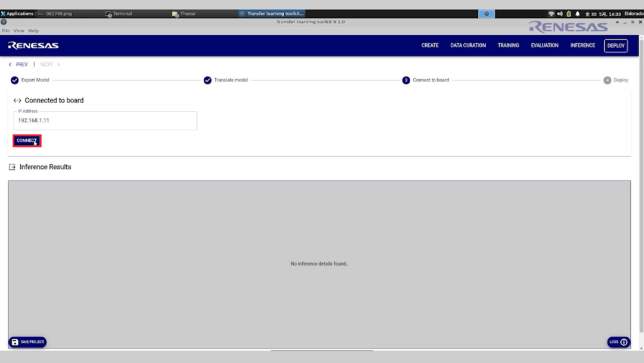Click the Renesas logo in navbar

click(33, 45)
